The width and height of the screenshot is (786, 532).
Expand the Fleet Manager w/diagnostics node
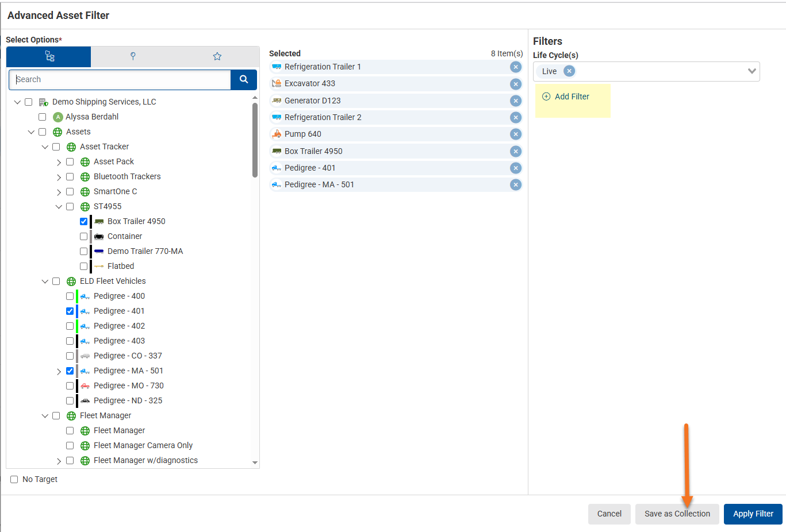click(x=59, y=461)
